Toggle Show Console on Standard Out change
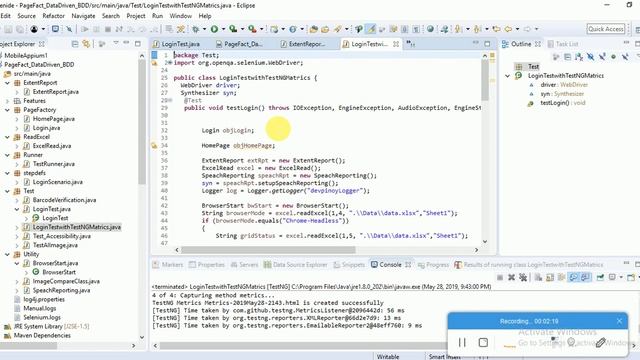The height and width of the screenshot is (360, 640). click(573, 277)
